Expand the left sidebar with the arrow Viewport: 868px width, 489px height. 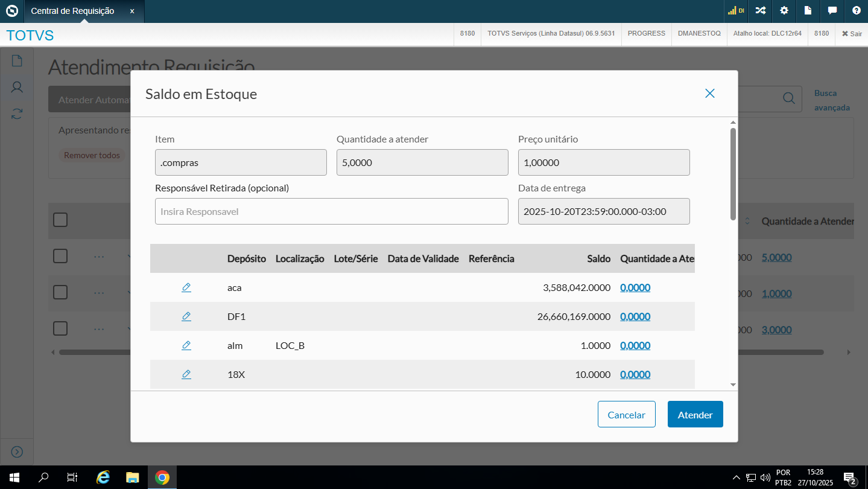click(17, 452)
